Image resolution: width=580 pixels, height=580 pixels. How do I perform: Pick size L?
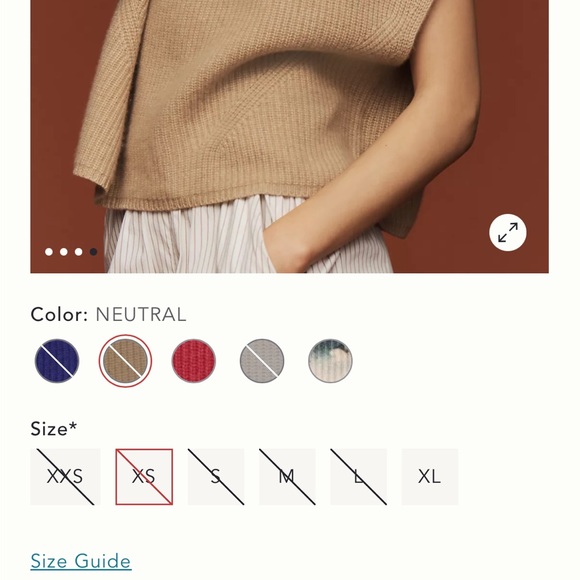pyautogui.click(x=358, y=477)
